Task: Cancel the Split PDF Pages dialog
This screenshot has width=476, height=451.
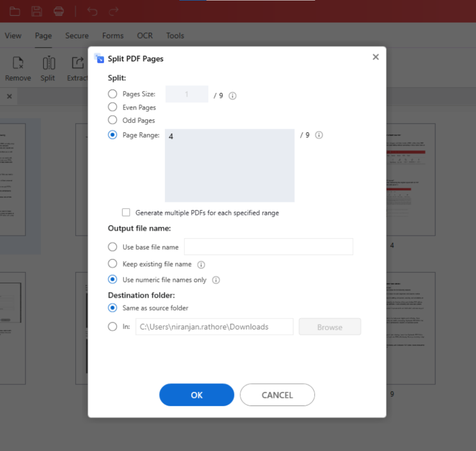Action: coord(277,395)
